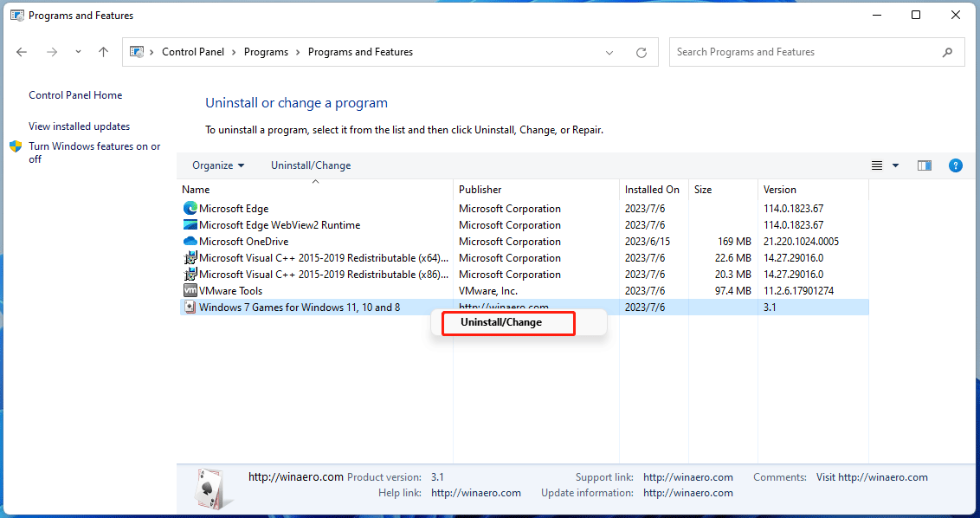Expand the chevron after Programs breadcrumb
This screenshot has width=980, height=518.
click(299, 53)
